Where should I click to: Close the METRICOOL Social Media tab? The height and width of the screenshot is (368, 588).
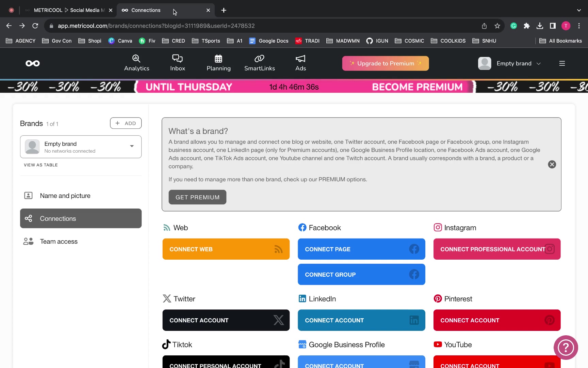click(111, 10)
